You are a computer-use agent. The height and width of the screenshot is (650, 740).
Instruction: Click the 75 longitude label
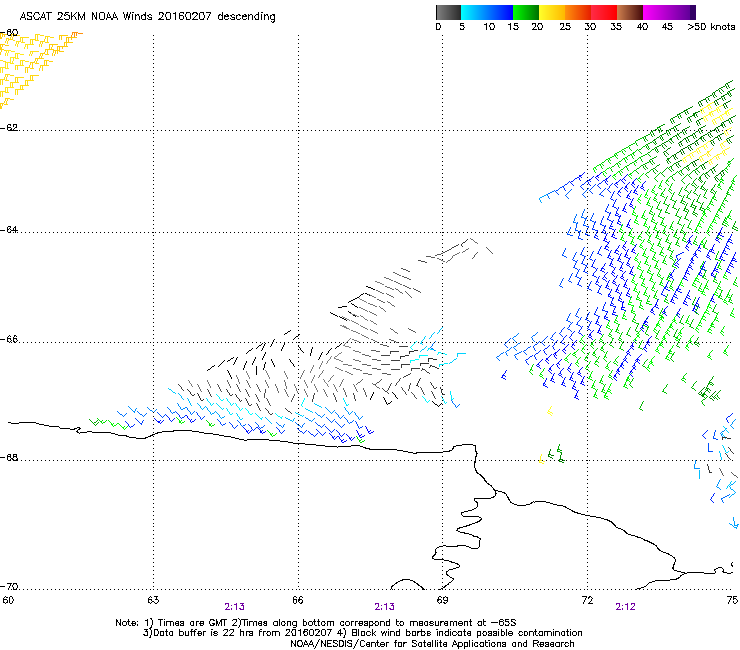tap(732, 600)
